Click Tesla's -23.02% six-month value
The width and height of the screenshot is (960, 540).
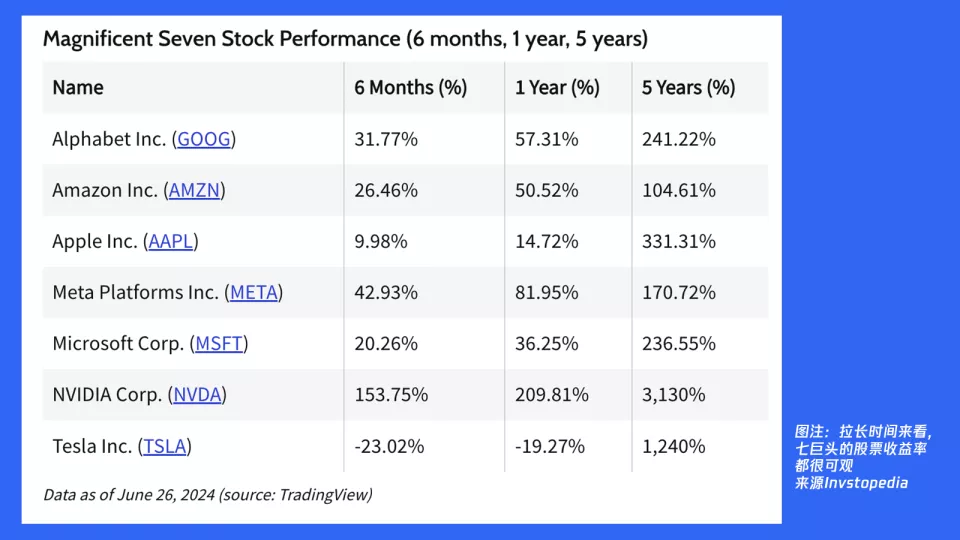click(x=389, y=446)
